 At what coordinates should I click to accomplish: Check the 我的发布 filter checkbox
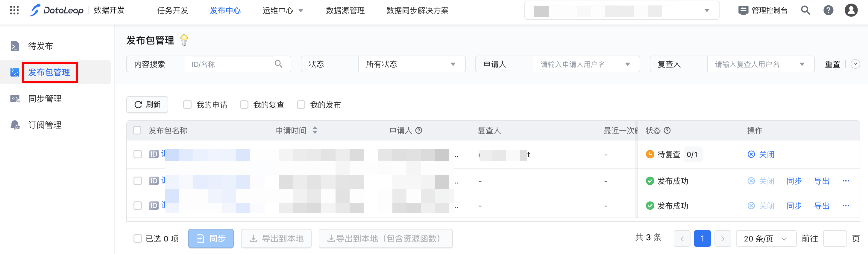[x=301, y=105]
